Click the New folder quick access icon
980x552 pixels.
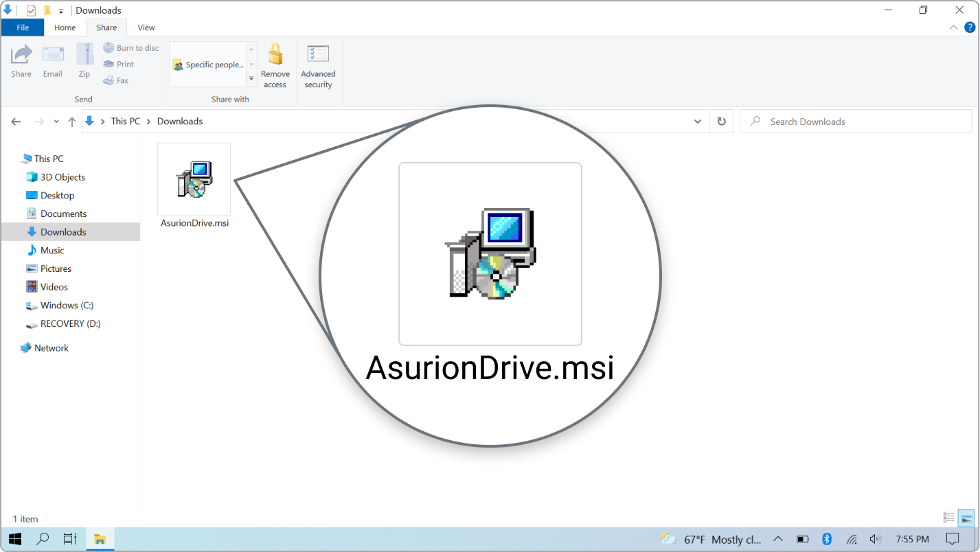47,10
